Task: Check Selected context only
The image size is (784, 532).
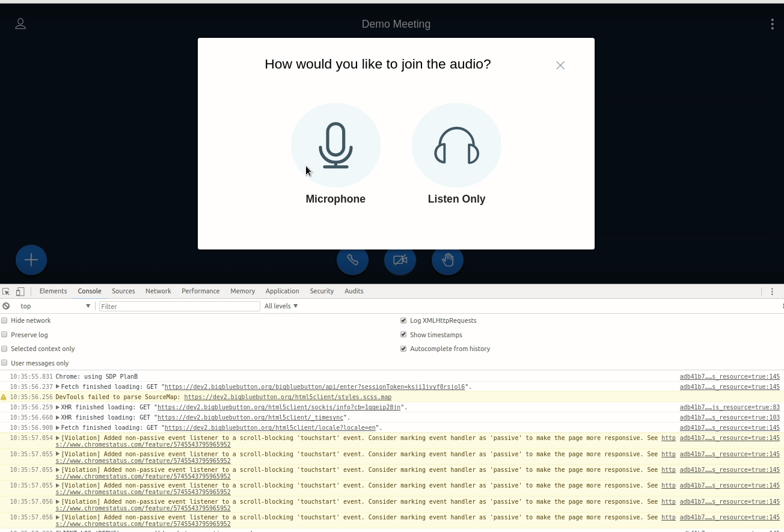Action: point(4,349)
